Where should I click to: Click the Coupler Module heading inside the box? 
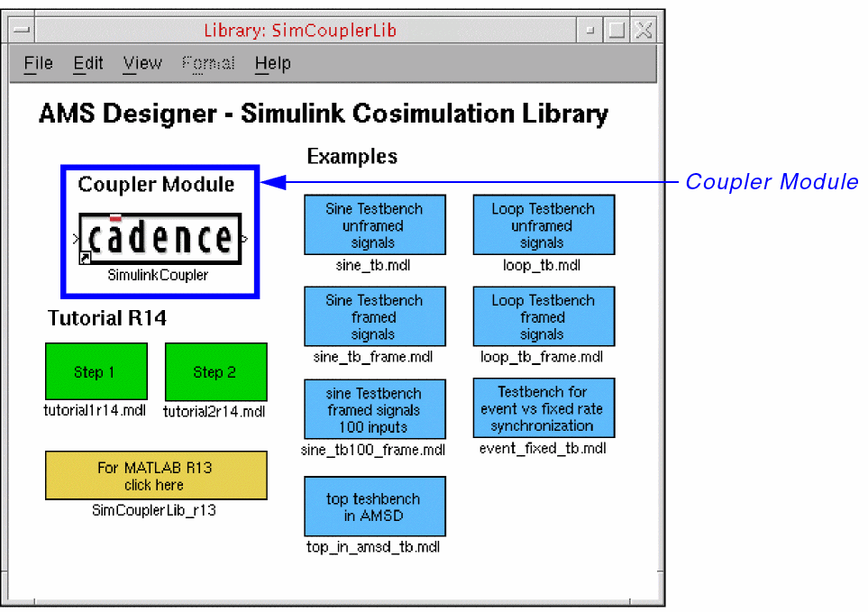coord(156,184)
